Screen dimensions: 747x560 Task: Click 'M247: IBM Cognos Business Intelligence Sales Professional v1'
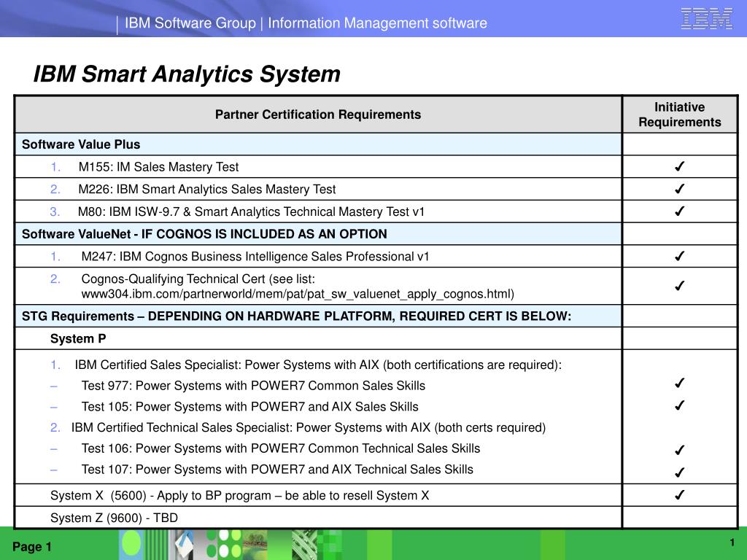pyautogui.click(x=255, y=256)
